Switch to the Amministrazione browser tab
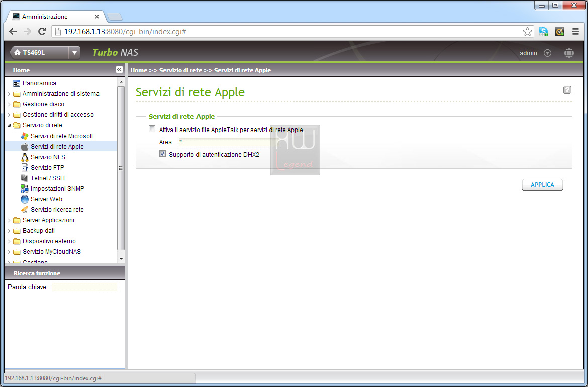Viewport: 588px width, 387px height. click(x=56, y=17)
